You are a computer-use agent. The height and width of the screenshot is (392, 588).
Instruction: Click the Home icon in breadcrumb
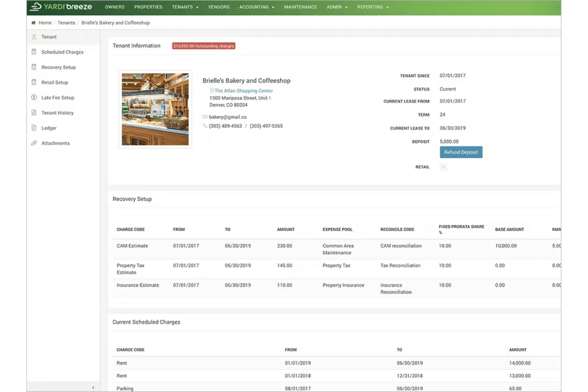tap(33, 23)
